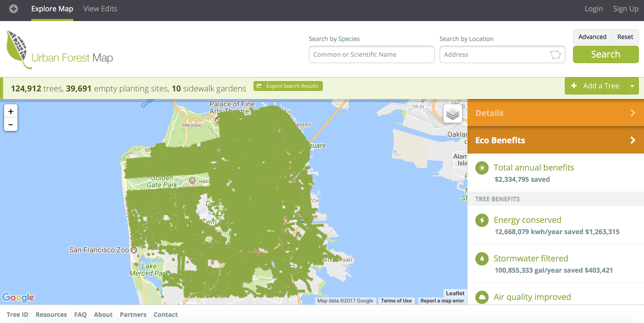Open the FAQ footer link

click(x=80, y=315)
